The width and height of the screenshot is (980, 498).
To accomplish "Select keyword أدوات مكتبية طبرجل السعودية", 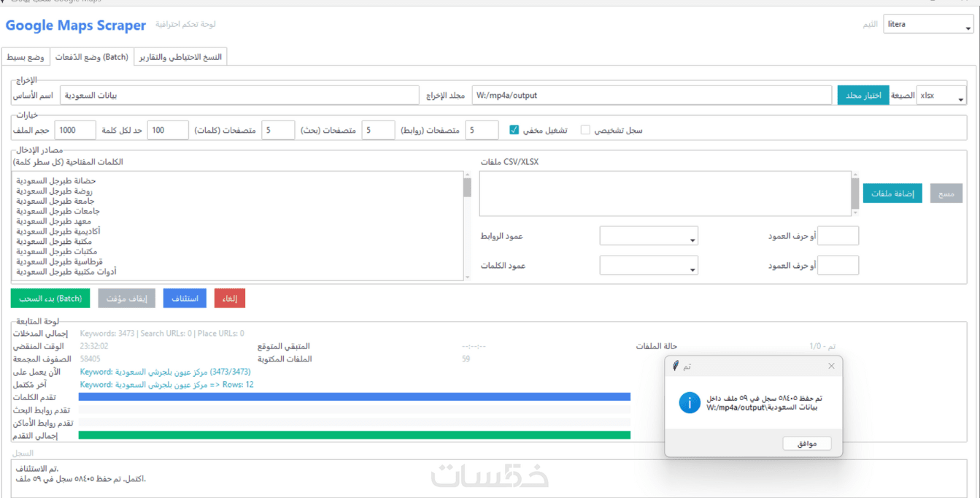I will click(x=66, y=272).
